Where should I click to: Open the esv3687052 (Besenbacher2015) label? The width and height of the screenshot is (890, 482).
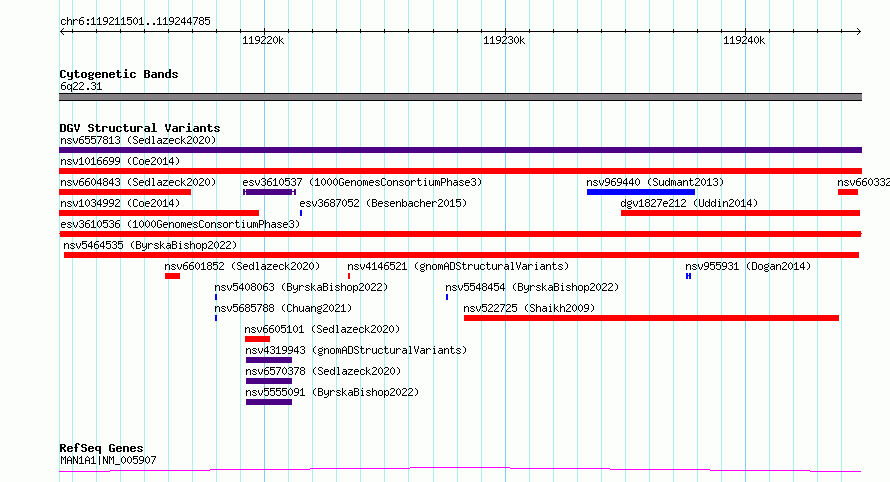click(x=383, y=203)
